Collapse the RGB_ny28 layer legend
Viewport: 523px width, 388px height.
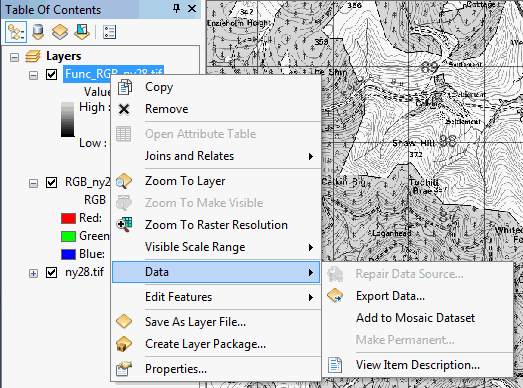(x=33, y=183)
